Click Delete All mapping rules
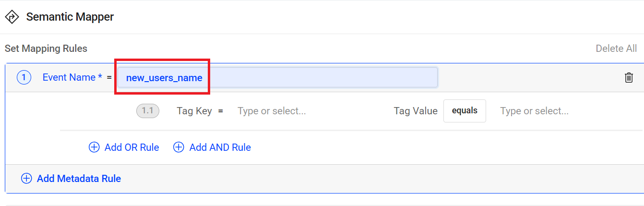Screen dimensions: 644x206 [x=616, y=48]
